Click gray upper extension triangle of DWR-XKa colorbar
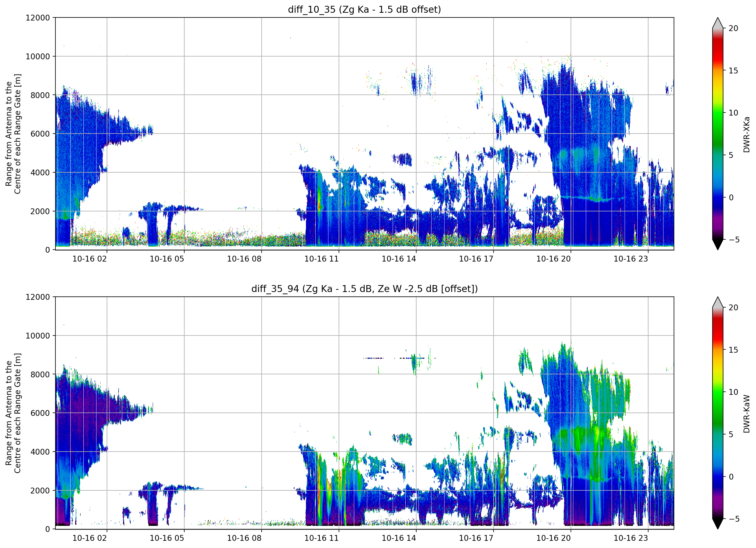Screen dimensions: 756x548 (x=718, y=23)
